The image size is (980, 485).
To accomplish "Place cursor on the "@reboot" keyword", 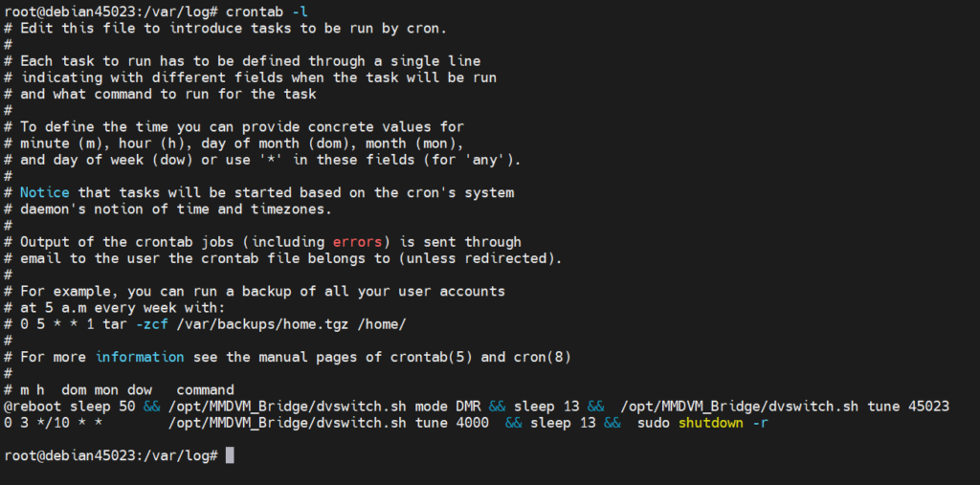I will tap(33, 407).
